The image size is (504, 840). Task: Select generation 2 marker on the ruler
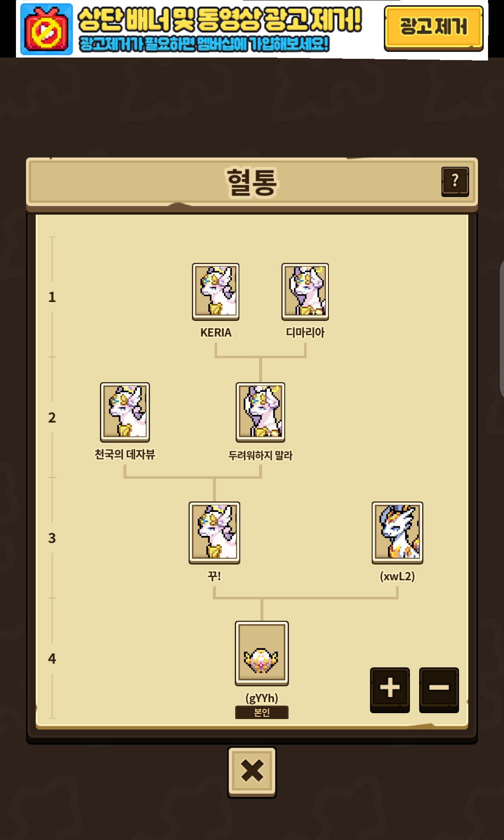click(x=52, y=417)
